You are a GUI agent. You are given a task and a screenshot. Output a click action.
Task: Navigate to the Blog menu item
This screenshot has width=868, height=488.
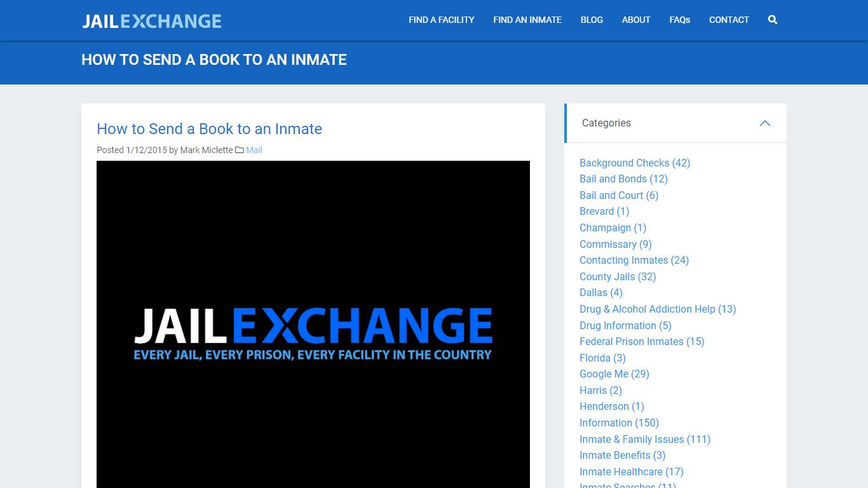(x=592, y=20)
